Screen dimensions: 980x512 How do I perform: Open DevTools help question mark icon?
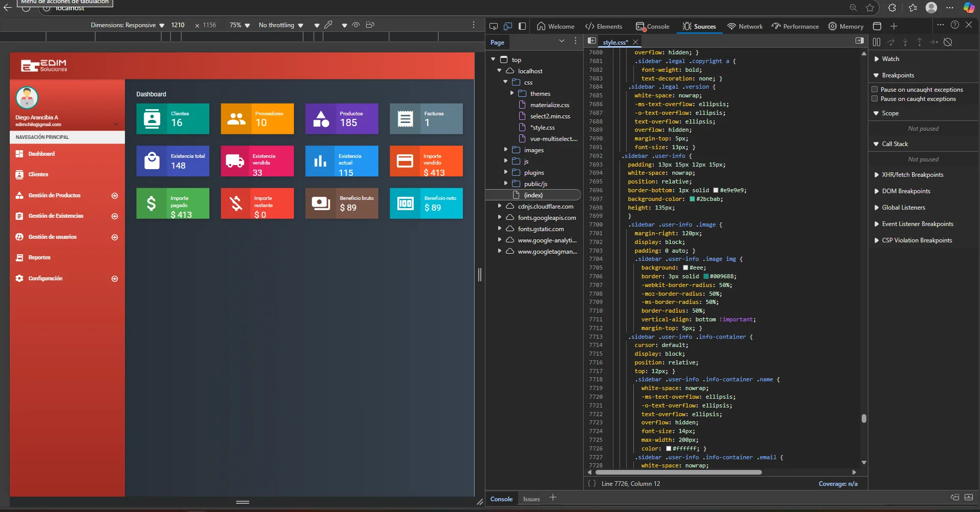point(955,25)
